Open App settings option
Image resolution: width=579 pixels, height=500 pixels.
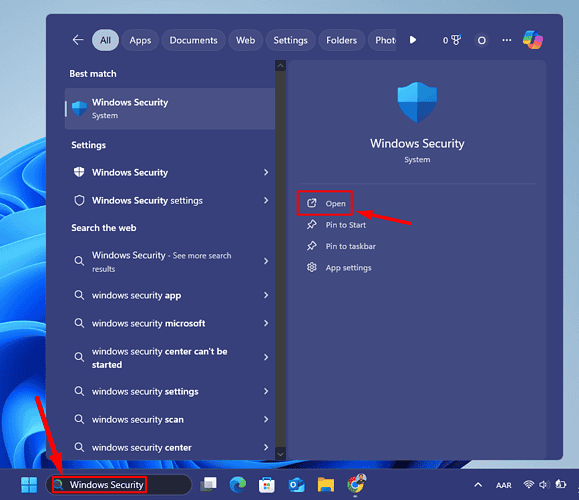coord(339,267)
